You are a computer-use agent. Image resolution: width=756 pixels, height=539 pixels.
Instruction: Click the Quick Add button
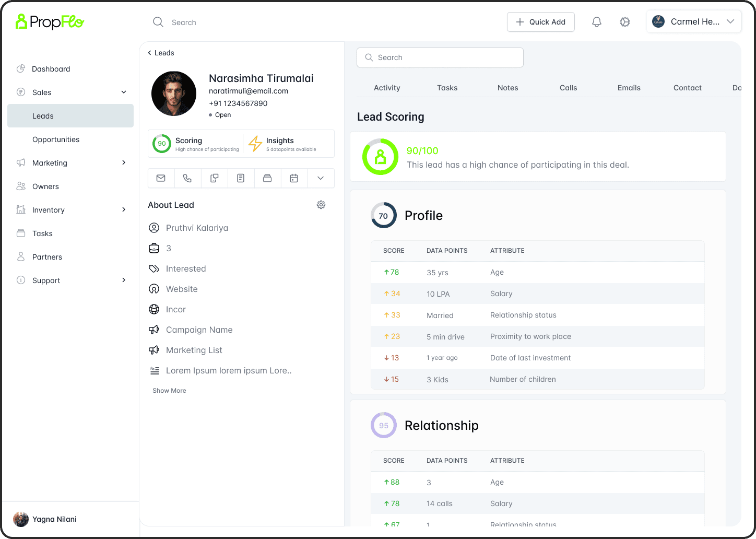pos(541,22)
